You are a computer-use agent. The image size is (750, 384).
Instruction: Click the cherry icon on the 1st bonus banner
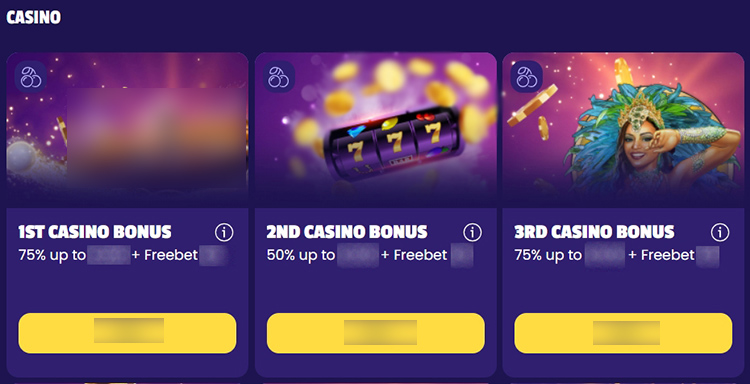pyautogui.click(x=31, y=77)
